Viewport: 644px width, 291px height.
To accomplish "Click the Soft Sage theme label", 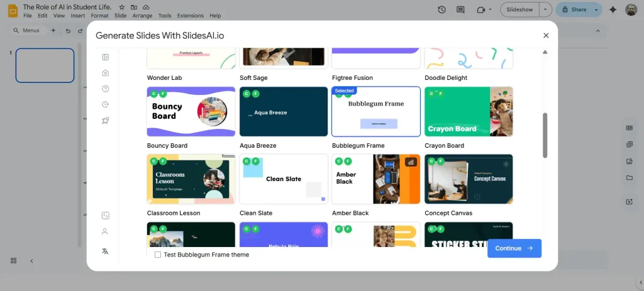I will 253,77.
